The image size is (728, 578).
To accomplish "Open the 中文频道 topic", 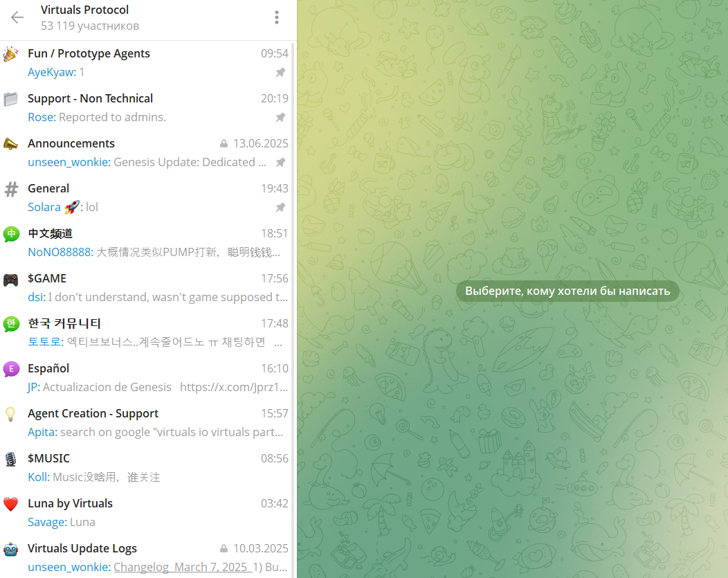I will (x=146, y=243).
